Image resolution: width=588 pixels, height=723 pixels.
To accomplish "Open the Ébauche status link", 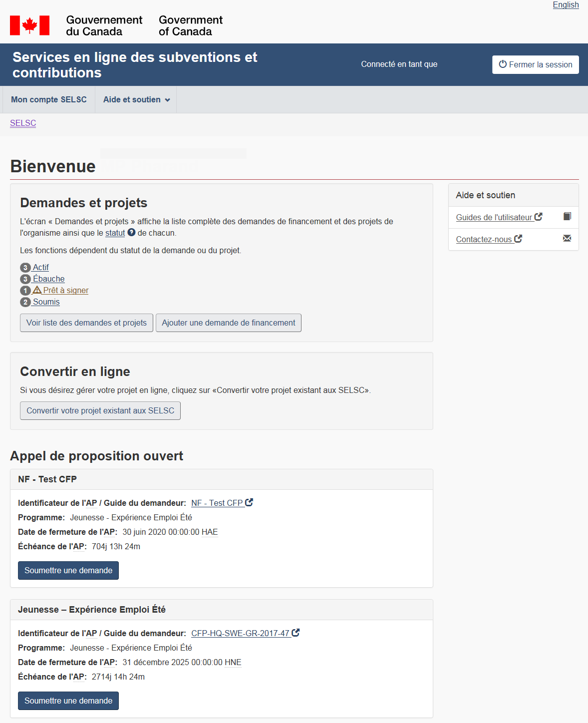I will coord(49,279).
